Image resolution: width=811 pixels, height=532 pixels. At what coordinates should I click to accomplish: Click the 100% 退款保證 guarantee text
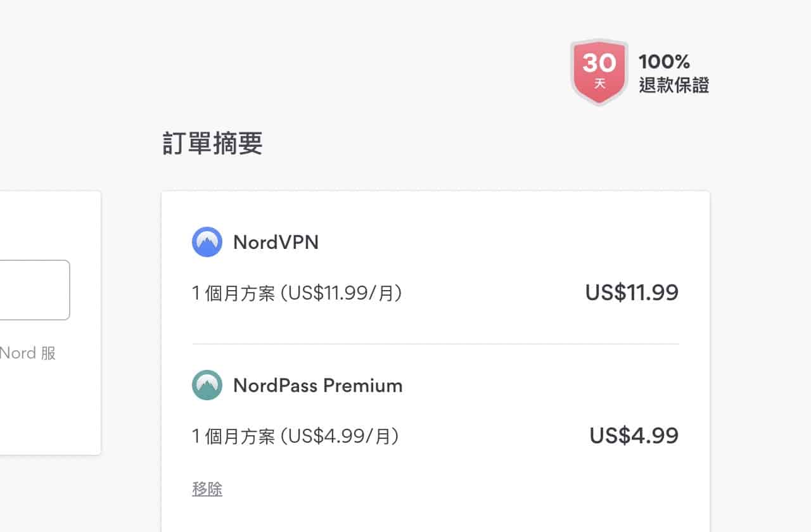pos(674,73)
